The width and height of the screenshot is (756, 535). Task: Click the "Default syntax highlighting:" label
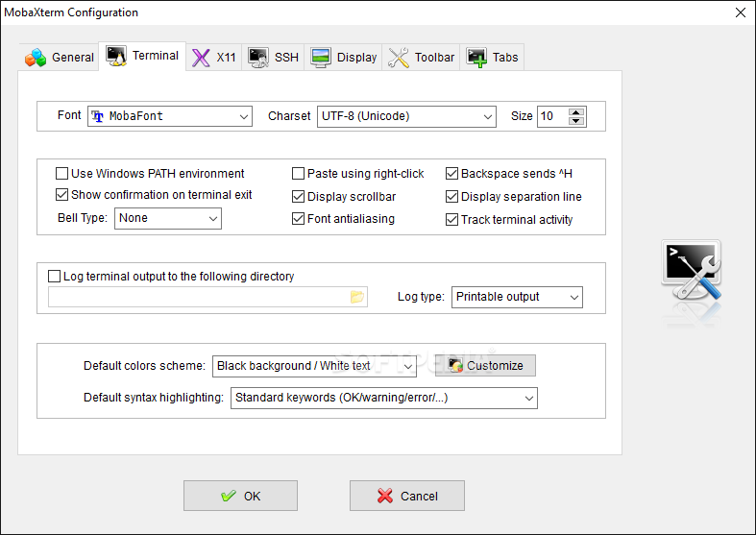click(154, 398)
